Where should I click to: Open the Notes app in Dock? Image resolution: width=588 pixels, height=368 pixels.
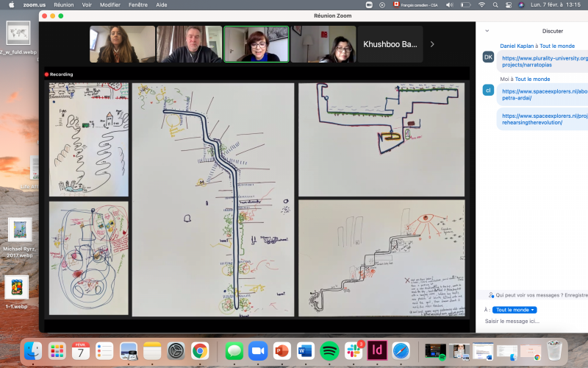click(152, 351)
